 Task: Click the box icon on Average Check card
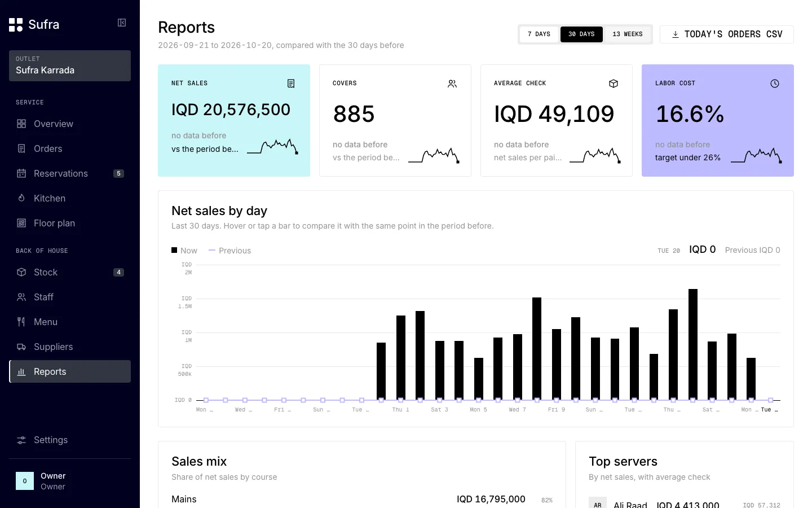(x=614, y=84)
